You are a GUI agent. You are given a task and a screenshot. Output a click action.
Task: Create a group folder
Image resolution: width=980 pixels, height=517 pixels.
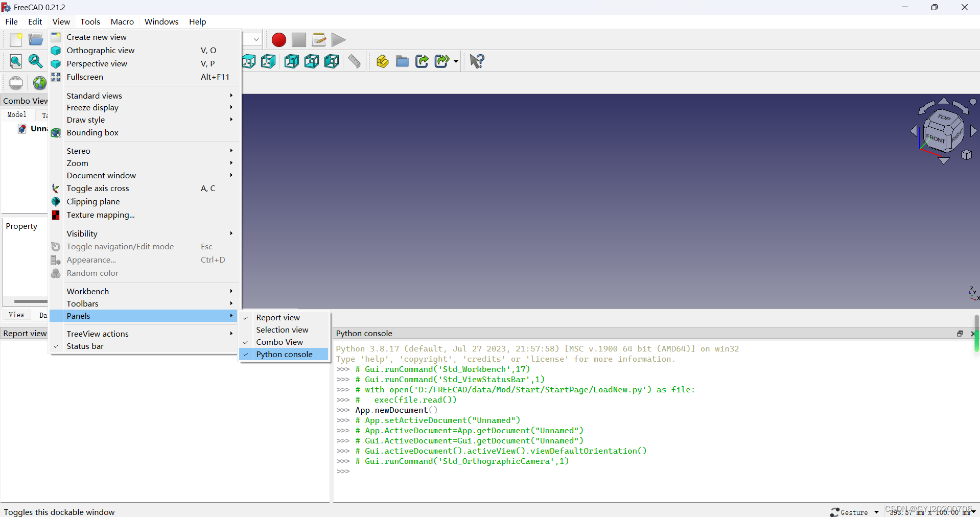click(x=402, y=61)
